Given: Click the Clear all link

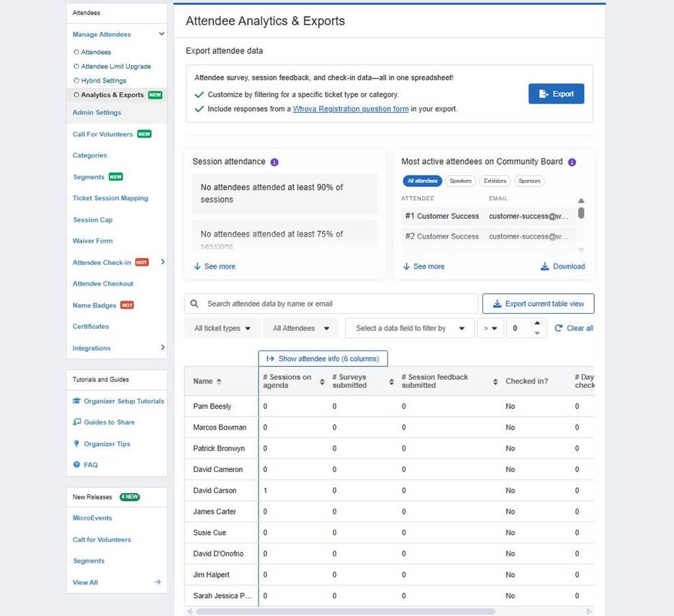Looking at the screenshot, I should coord(580,328).
